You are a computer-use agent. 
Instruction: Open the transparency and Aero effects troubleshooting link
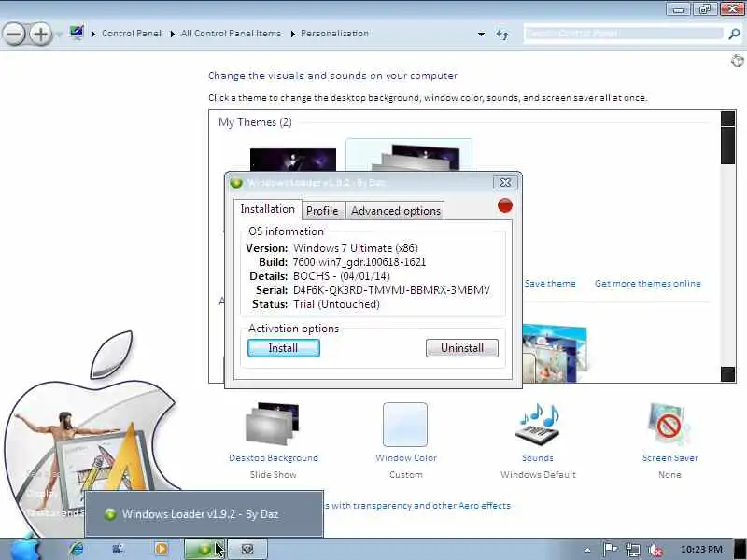[x=416, y=505]
